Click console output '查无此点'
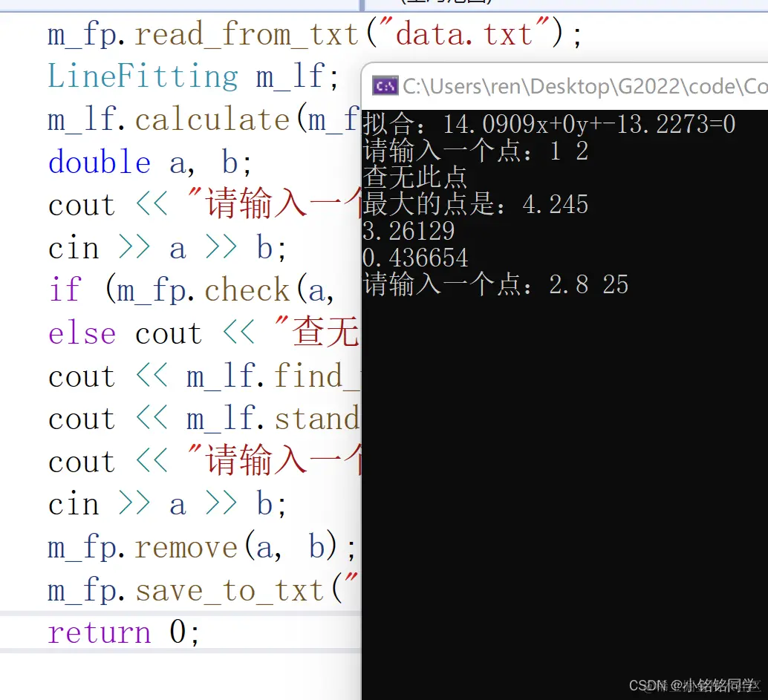 pyautogui.click(x=415, y=177)
